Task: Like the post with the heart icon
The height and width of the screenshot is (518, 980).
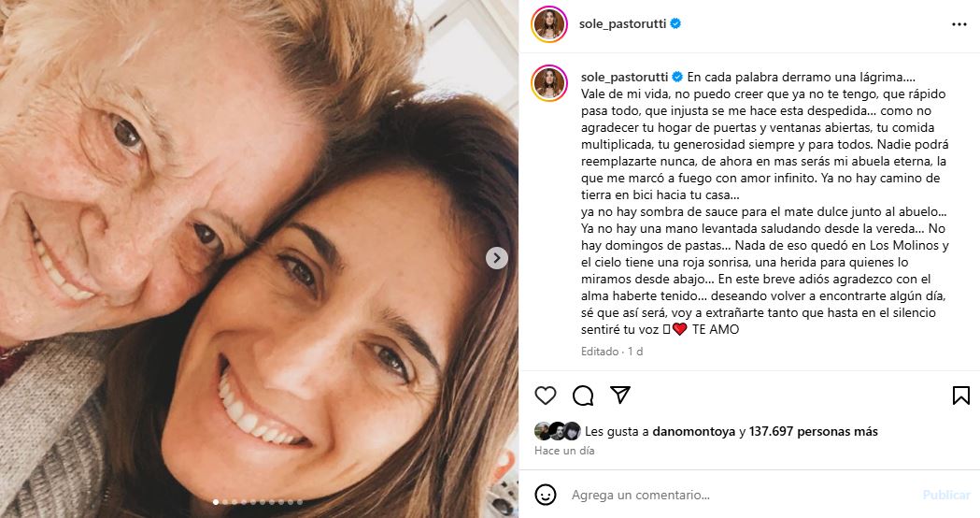Action: pos(546,396)
